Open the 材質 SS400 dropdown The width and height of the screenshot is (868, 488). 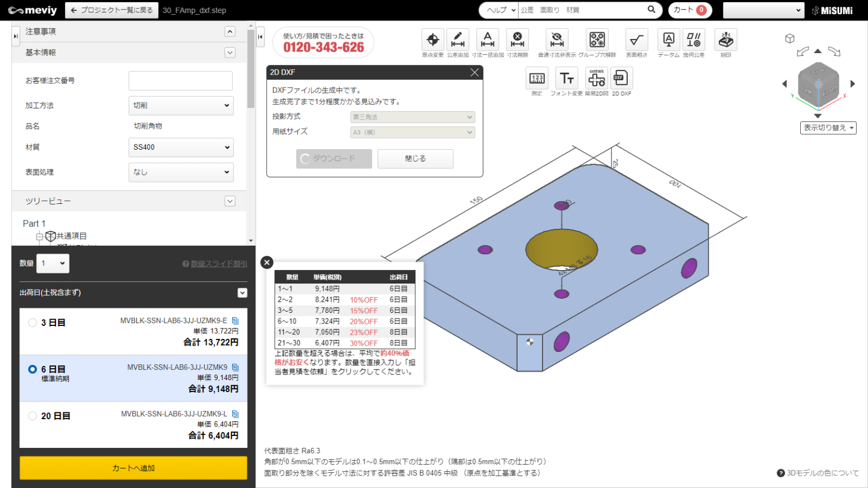(181, 147)
